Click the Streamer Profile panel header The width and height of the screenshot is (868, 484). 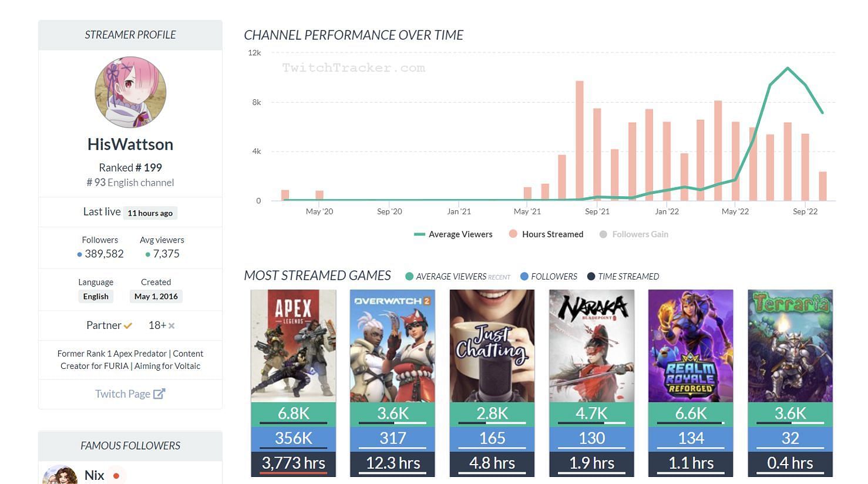[x=130, y=35]
